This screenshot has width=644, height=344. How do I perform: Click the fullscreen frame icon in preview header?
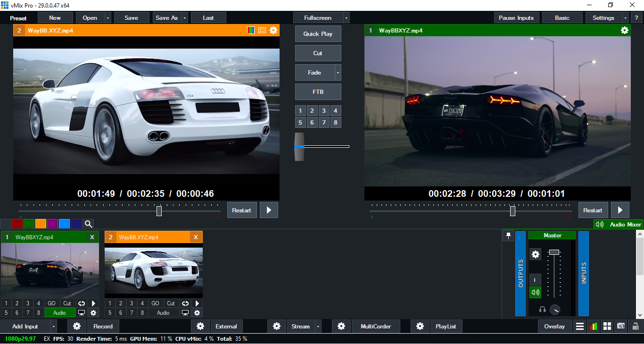point(262,30)
